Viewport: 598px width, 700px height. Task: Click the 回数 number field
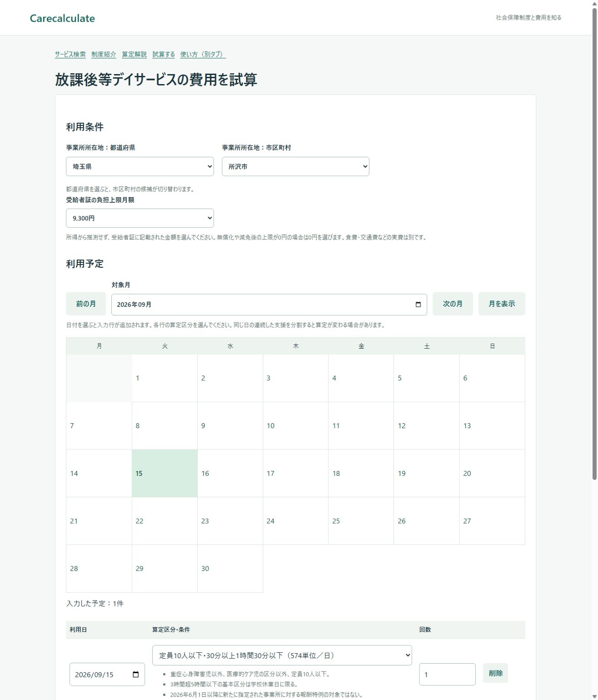coord(447,675)
